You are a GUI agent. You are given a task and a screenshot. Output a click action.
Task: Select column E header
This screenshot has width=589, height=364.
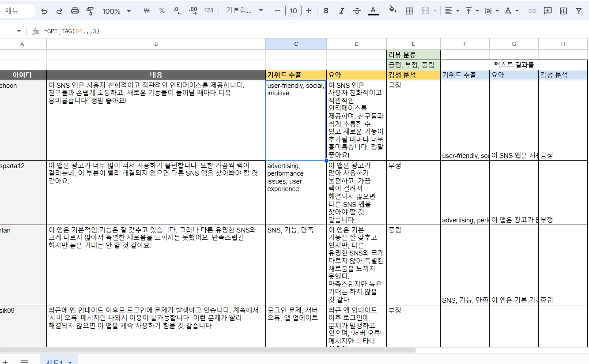(x=413, y=44)
